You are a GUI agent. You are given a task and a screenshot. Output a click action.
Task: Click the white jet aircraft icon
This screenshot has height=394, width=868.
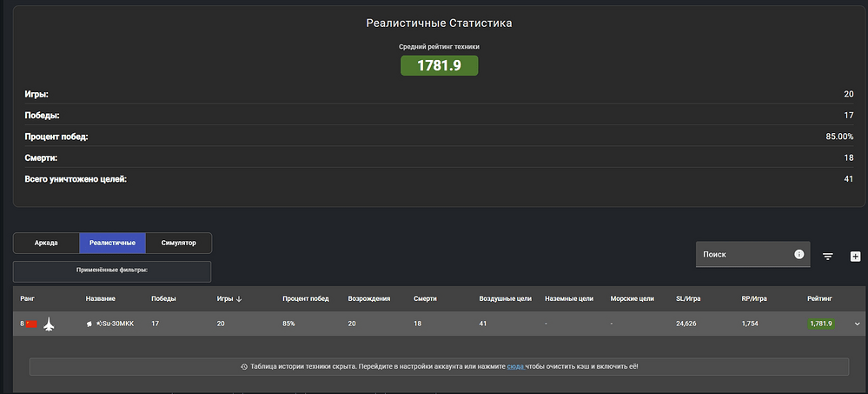[x=49, y=324]
